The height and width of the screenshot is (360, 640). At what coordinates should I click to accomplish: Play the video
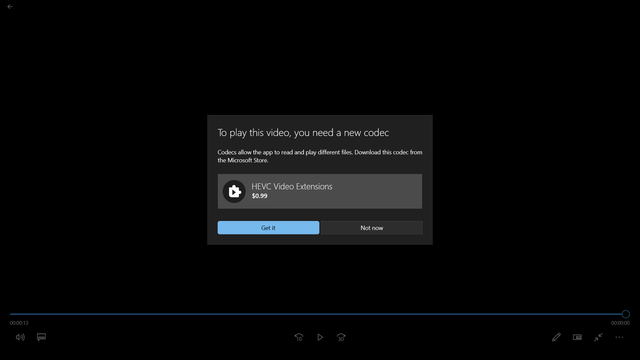point(320,337)
